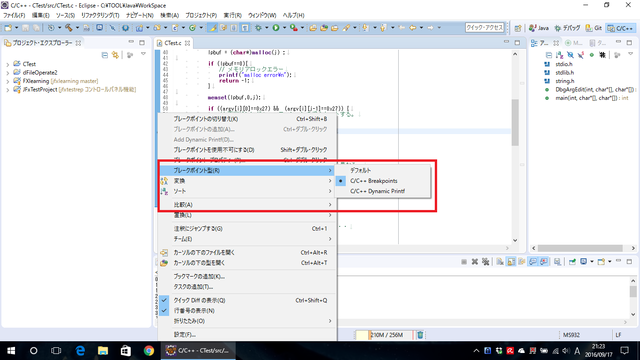Click the editor vertical scrollbar thumb

click(515, 122)
